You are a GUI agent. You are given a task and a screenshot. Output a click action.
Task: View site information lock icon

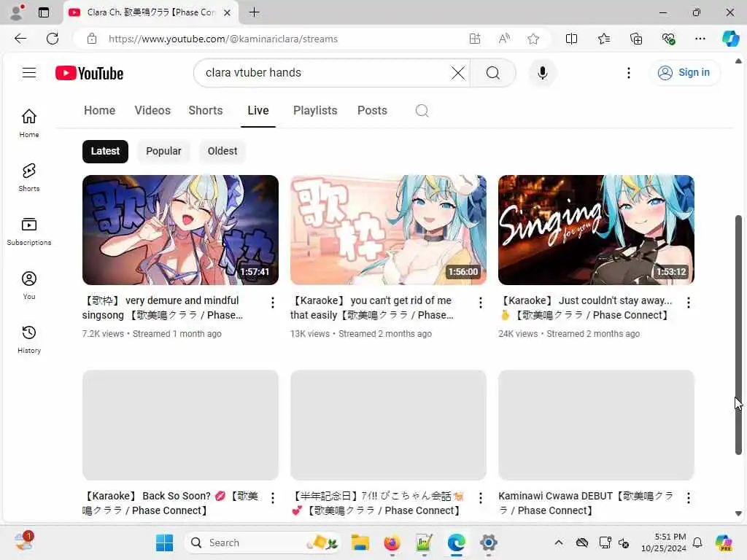coord(92,39)
